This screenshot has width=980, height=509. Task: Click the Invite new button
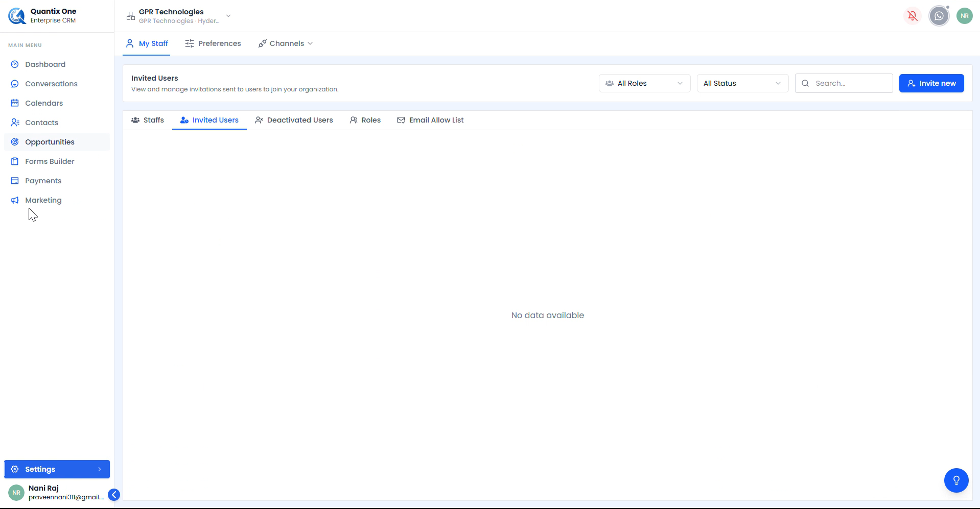[931, 83]
